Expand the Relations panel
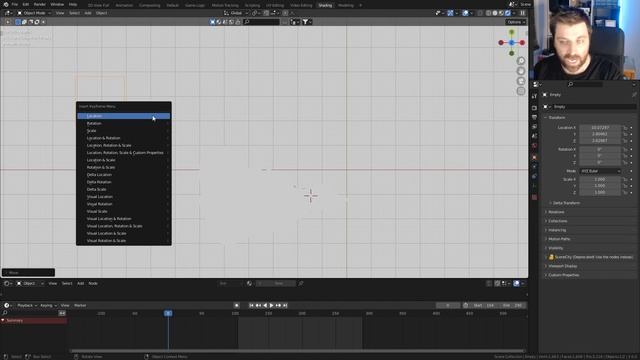 coord(556,212)
